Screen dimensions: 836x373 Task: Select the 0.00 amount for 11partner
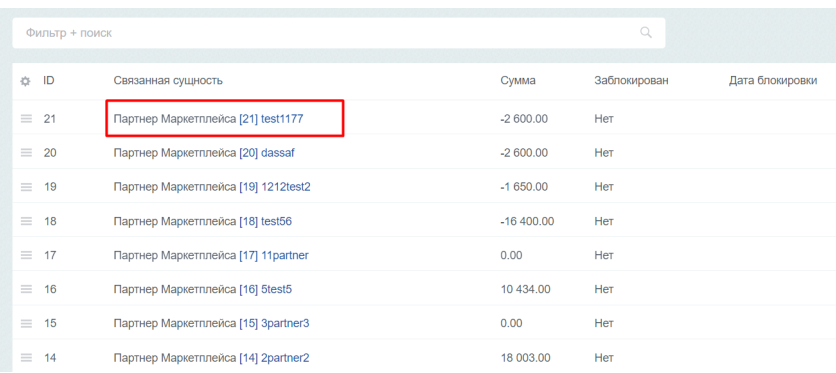[x=511, y=255]
